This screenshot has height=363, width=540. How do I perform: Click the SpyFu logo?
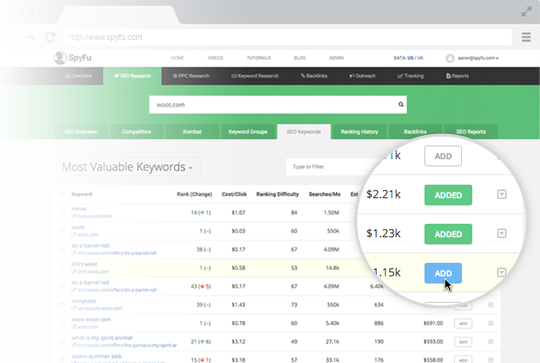click(73, 58)
